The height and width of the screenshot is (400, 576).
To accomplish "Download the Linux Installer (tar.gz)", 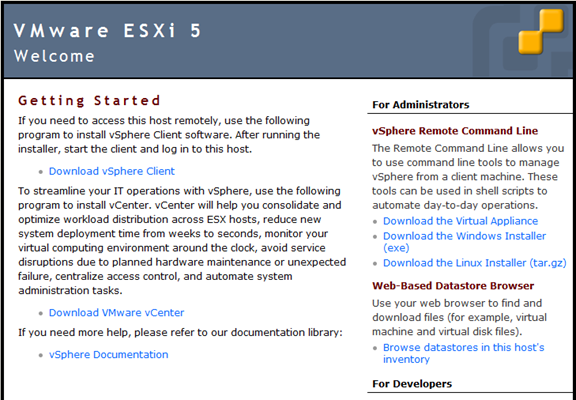I will click(475, 263).
